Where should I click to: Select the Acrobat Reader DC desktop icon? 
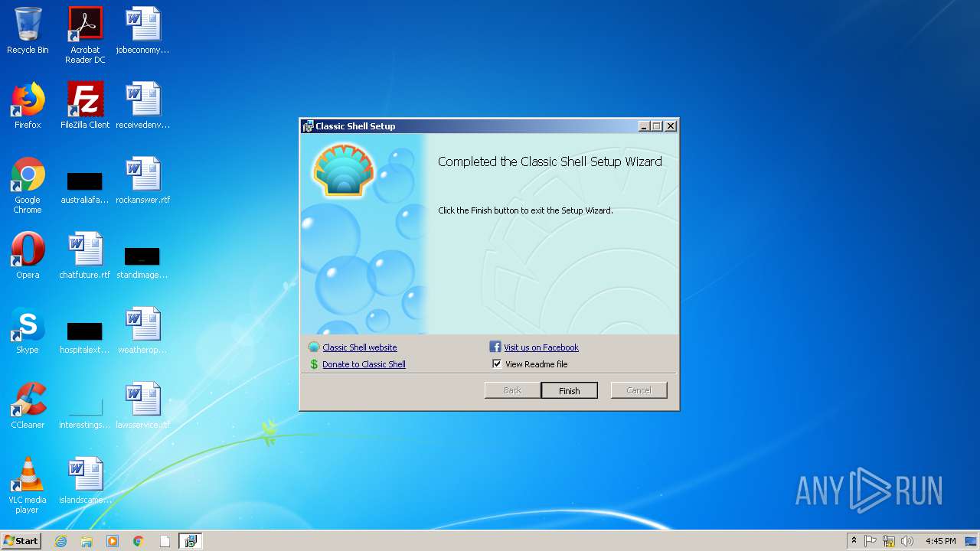tap(85, 35)
